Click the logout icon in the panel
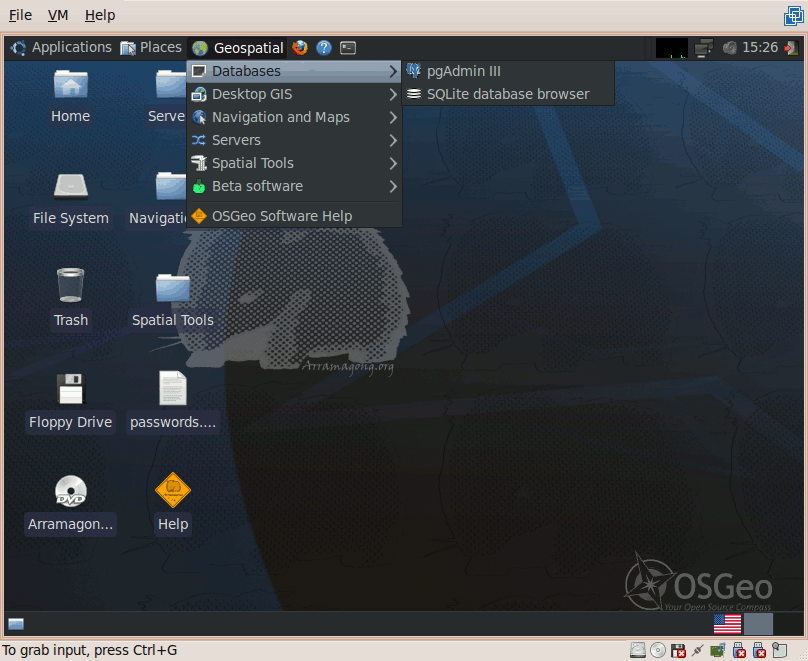 click(x=792, y=48)
